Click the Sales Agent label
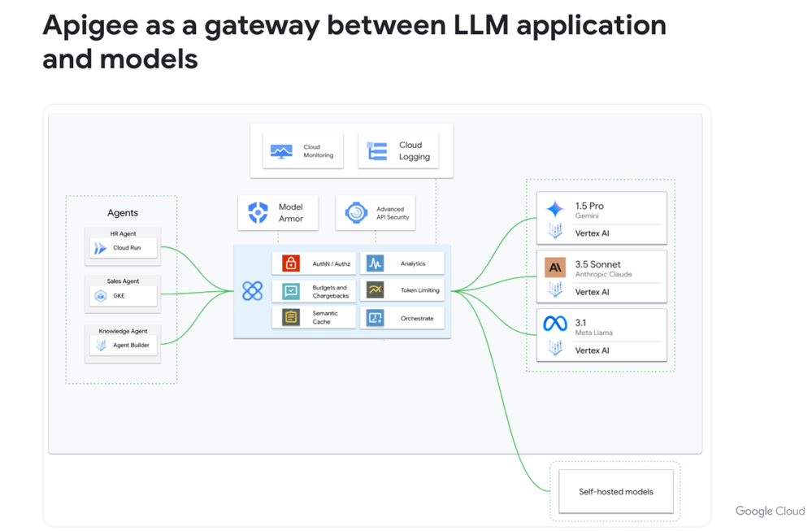This screenshot has width=812, height=531. click(x=124, y=281)
